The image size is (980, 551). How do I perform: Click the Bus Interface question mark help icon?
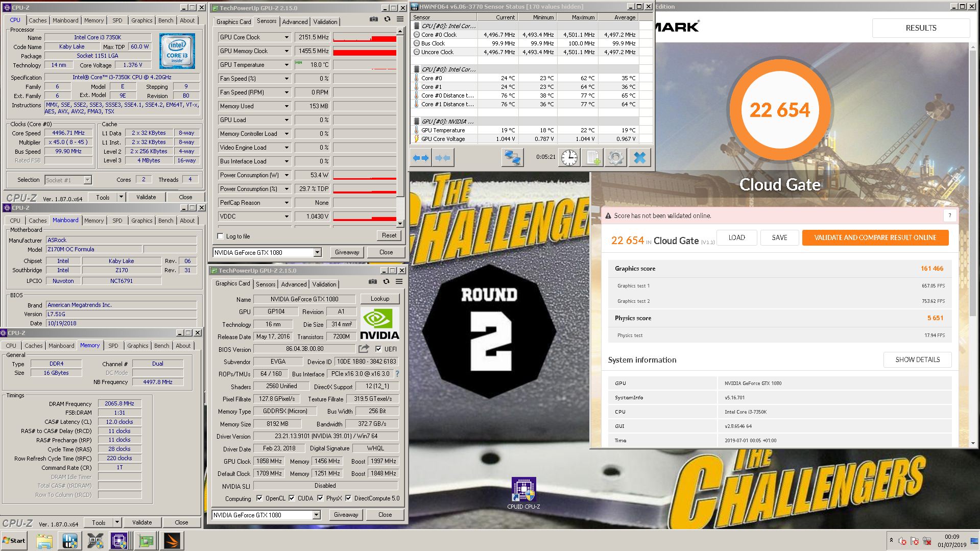click(x=397, y=374)
